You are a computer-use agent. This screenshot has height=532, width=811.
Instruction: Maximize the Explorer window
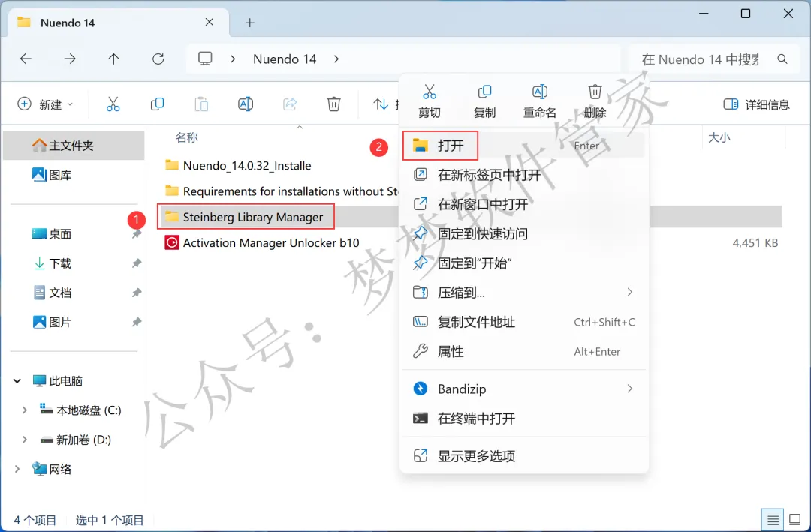tap(746, 14)
